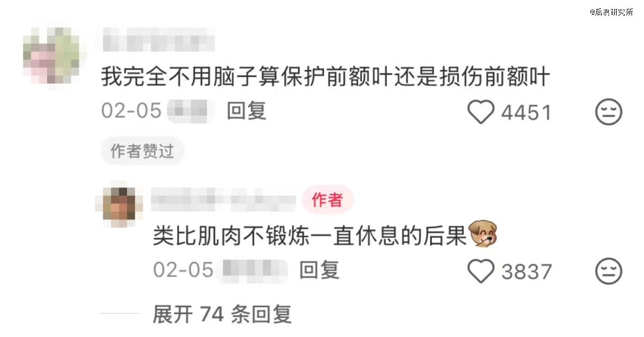Click the 3837 like count

point(527,272)
